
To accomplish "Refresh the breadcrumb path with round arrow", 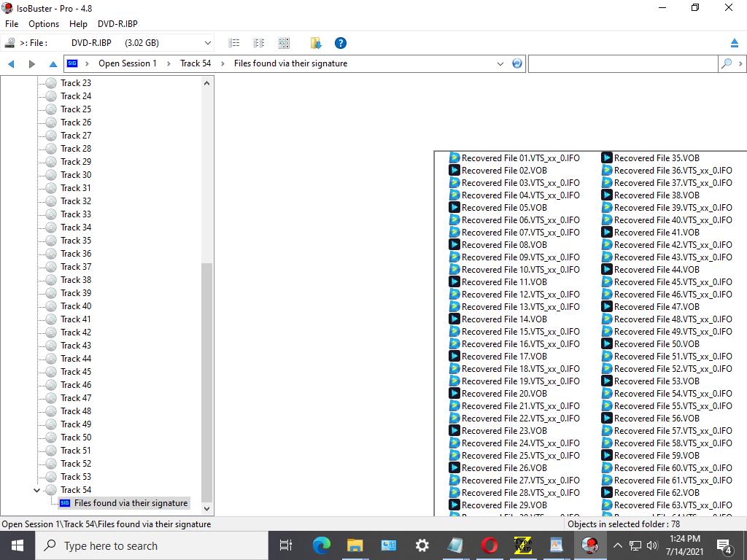I will [x=517, y=63].
